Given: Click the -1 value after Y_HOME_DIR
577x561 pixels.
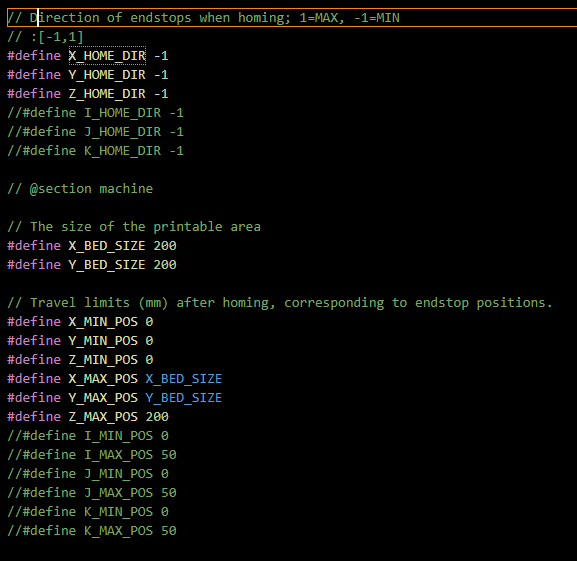Looking at the screenshot, I should click(x=161, y=75).
